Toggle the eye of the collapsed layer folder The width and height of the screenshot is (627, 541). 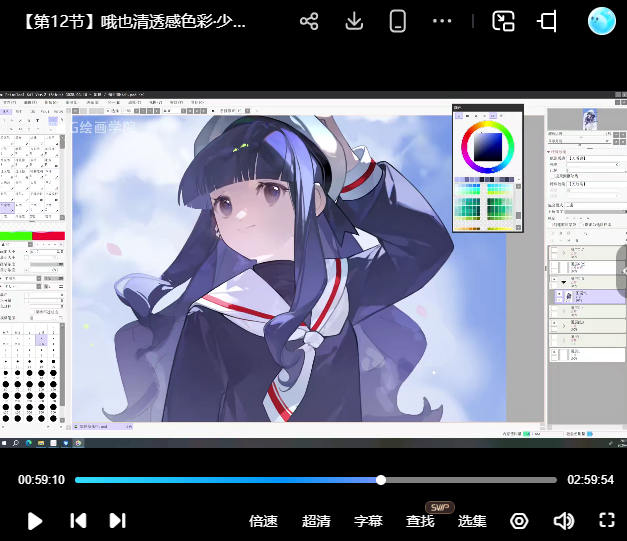[x=554, y=323]
